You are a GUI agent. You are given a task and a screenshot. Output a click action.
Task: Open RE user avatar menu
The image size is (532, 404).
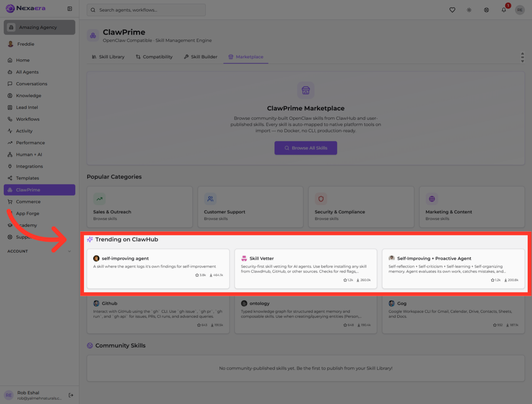click(x=520, y=10)
